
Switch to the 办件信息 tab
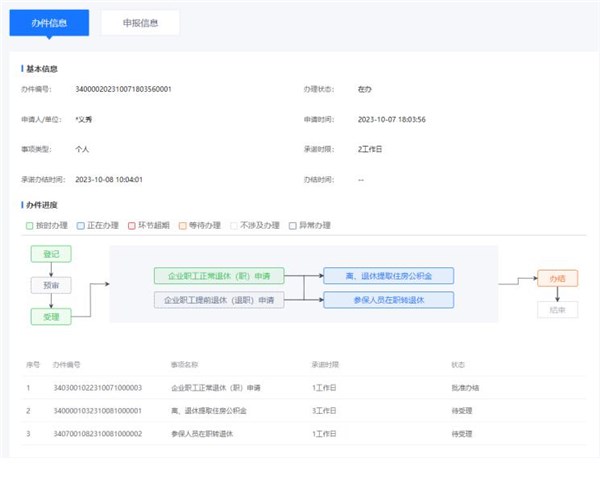(x=49, y=23)
